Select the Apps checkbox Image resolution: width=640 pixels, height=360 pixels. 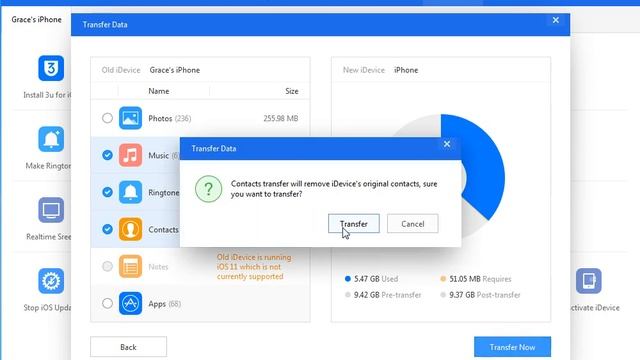pyautogui.click(x=107, y=303)
